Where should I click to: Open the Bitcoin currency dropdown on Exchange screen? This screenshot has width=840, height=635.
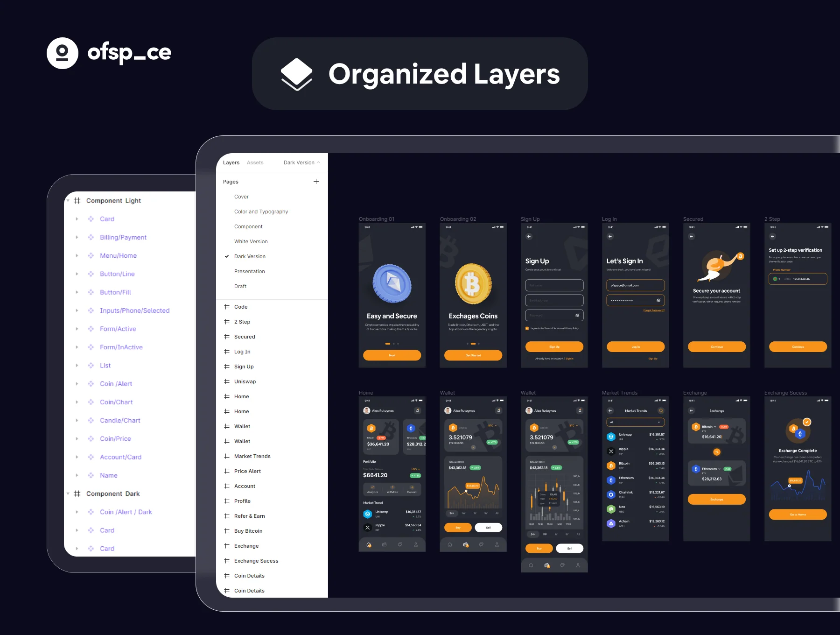point(709,427)
